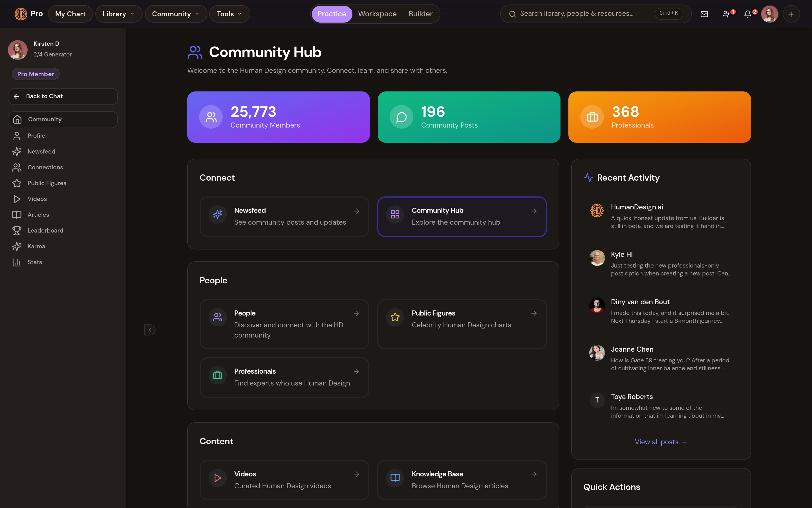The image size is (812, 508).
Task: Switch to the Practice tab
Action: (332, 14)
